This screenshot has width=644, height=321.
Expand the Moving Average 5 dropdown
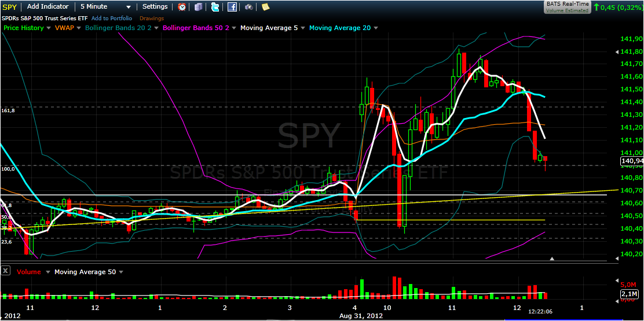coord(302,28)
